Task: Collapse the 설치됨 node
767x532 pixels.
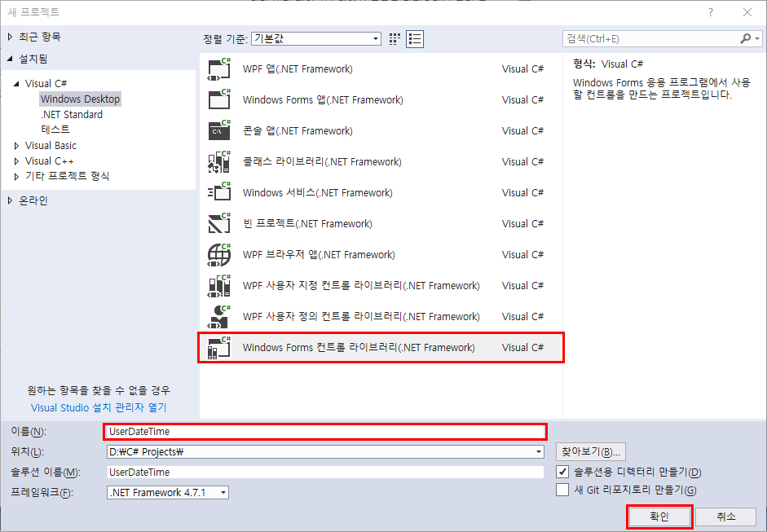Action: (11, 59)
